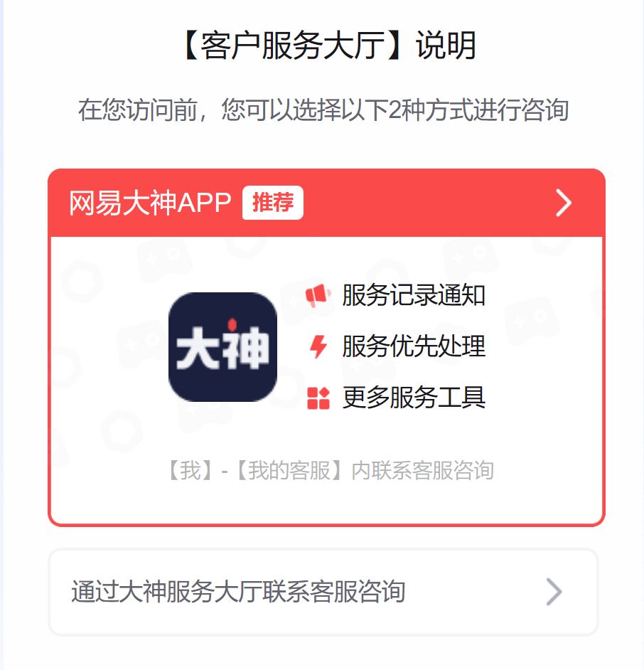The height and width of the screenshot is (670, 644).
Task: Click the grid tools icon beside 更多服务工具
Action: [x=318, y=398]
